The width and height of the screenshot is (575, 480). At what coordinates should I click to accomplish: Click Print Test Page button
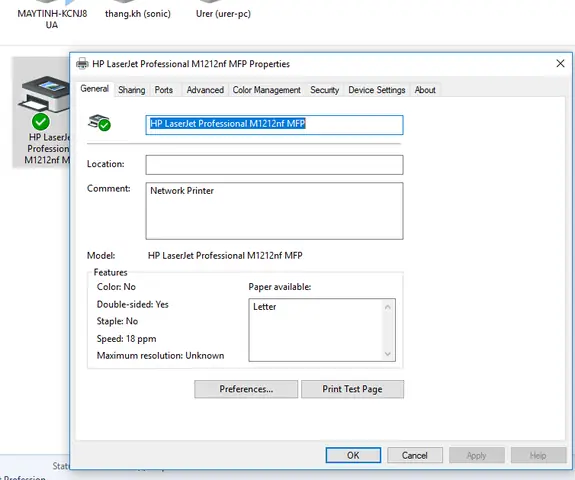pos(352,389)
